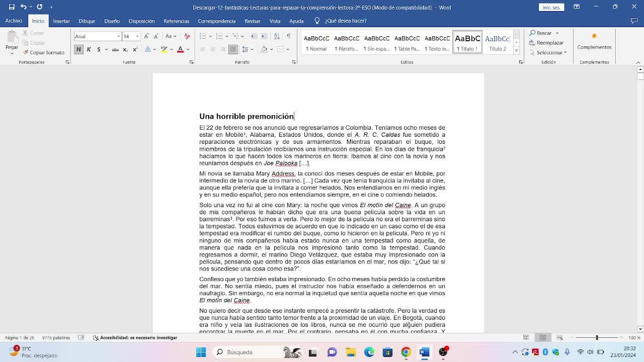Screen dimensions: 644x362
Task: Center the paragraph text
Action: click(213, 49)
